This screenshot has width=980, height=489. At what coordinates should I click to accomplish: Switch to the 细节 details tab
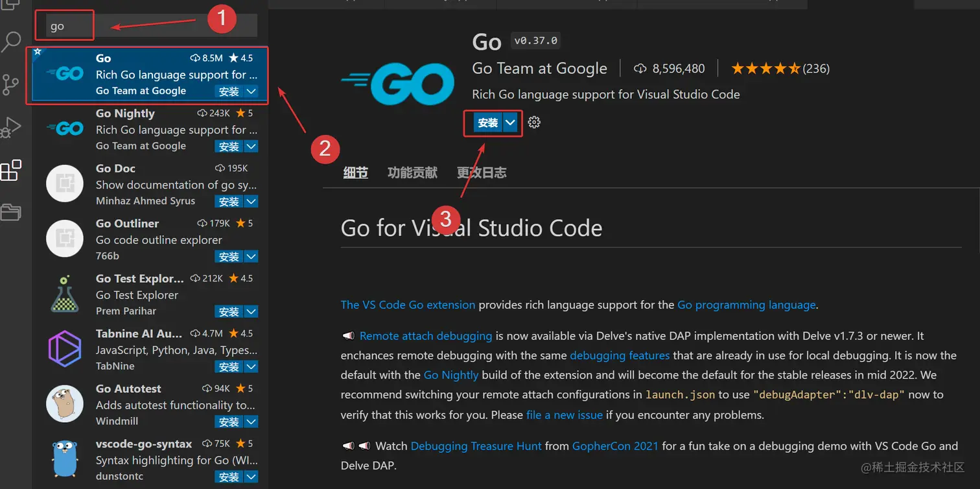[x=355, y=173]
